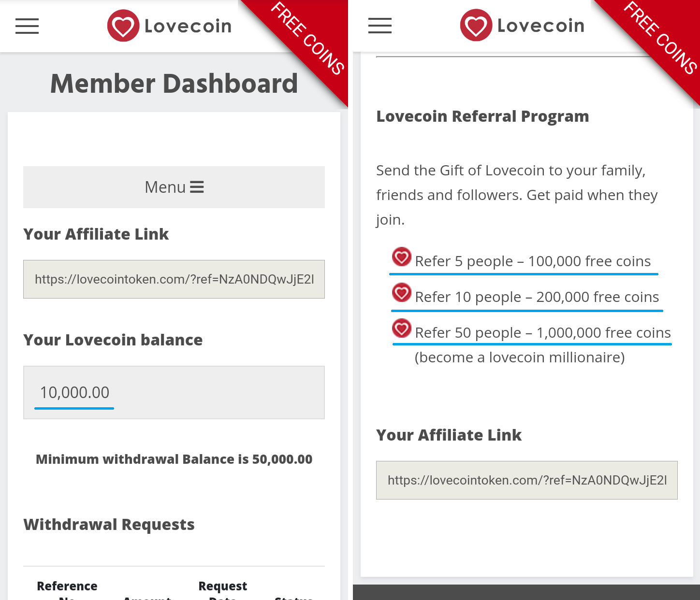This screenshot has width=700, height=600.
Task: Click the 10,000.00 Lovecoin balance value
Action: [x=74, y=392]
